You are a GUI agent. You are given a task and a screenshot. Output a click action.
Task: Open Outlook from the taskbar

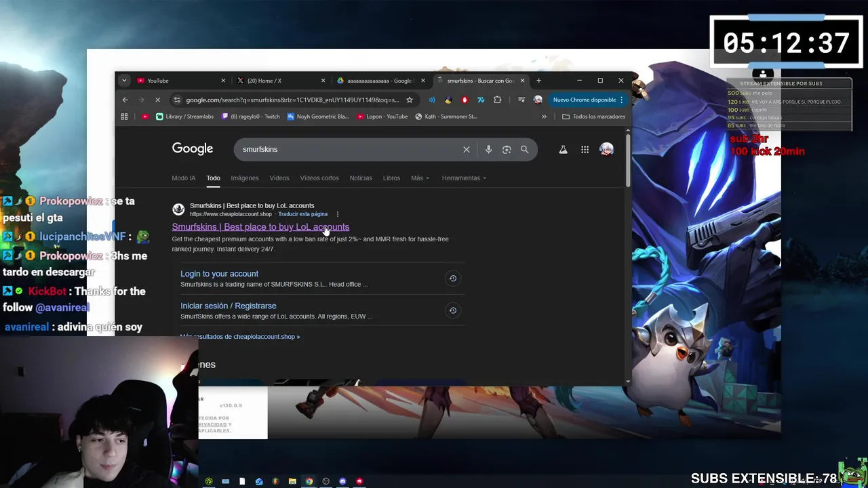(x=259, y=481)
